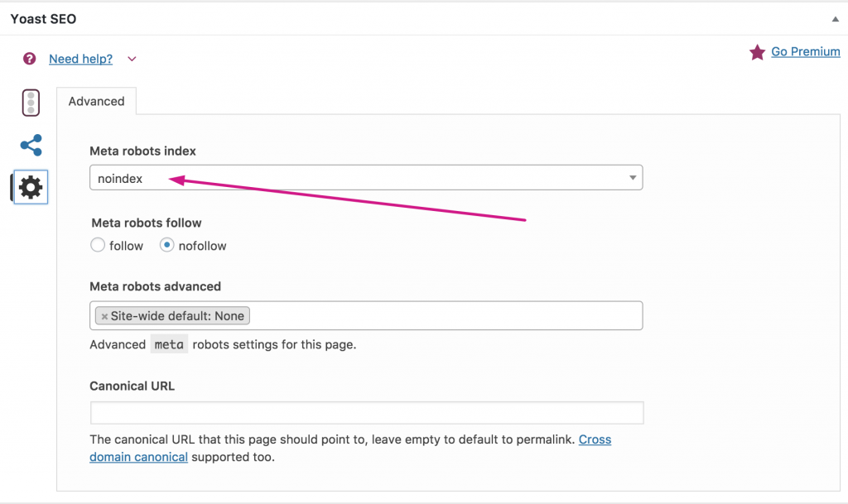Click the question mark help icon
The height and width of the screenshot is (504, 848).
[30, 59]
